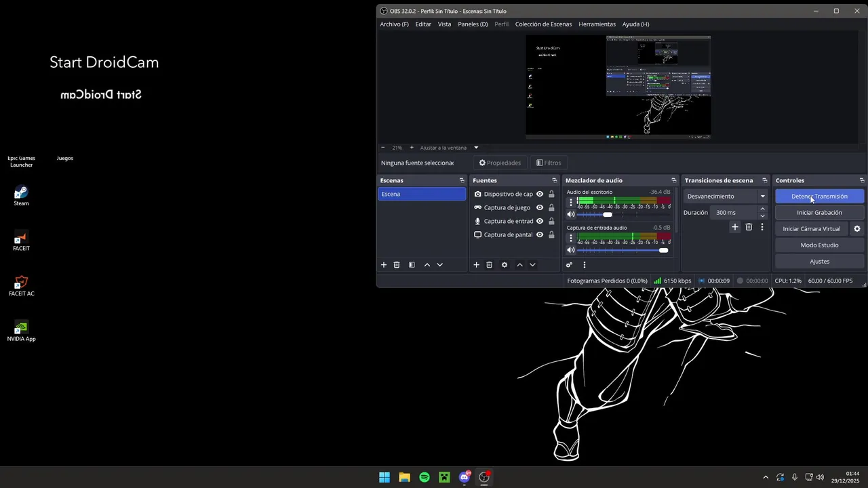This screenshot has width=868, height=488.
Task: Open source properties gear in Fuentes toolbar
Action: coord(505,265)
